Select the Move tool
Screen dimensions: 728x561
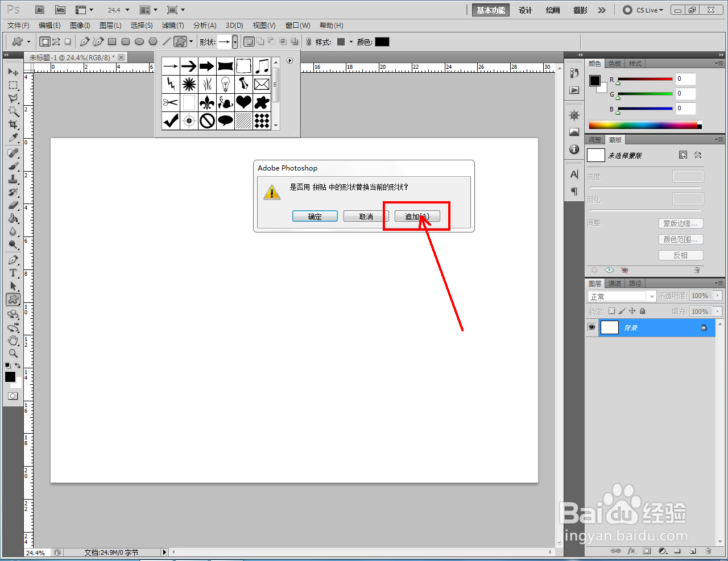(x=13, y=72)
